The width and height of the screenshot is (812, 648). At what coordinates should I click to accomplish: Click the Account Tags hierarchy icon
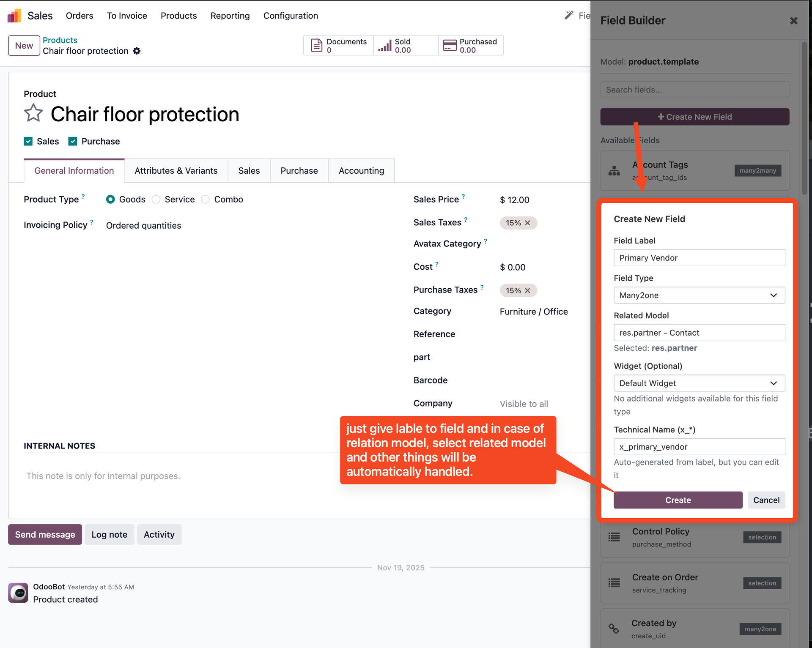tap(614, 170)
